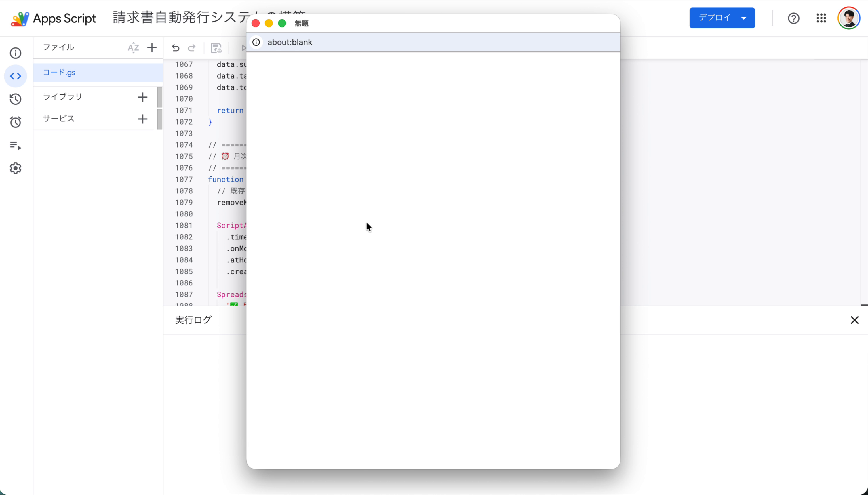The width and height of the screenshot is (868, 495).
Task: Sort files alphabetically with AZ icon
Action: (133, 48)
